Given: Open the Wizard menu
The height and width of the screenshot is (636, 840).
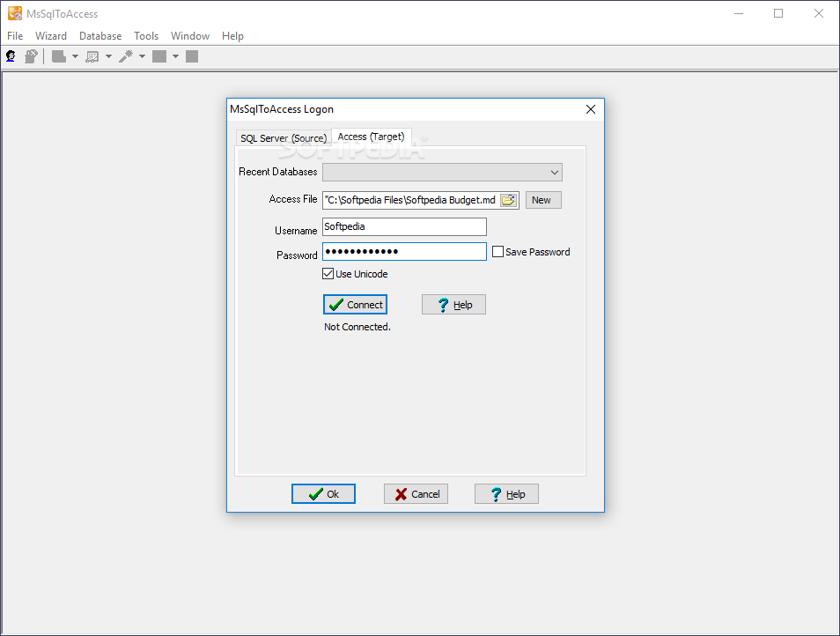Looking at the screenshot, I should click(x=51, y=36).
